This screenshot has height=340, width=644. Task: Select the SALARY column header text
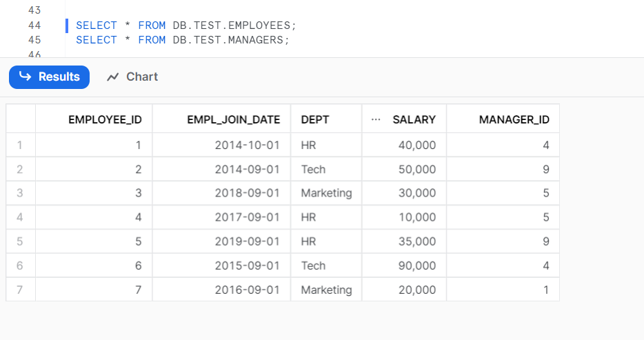tap(414, 119)
